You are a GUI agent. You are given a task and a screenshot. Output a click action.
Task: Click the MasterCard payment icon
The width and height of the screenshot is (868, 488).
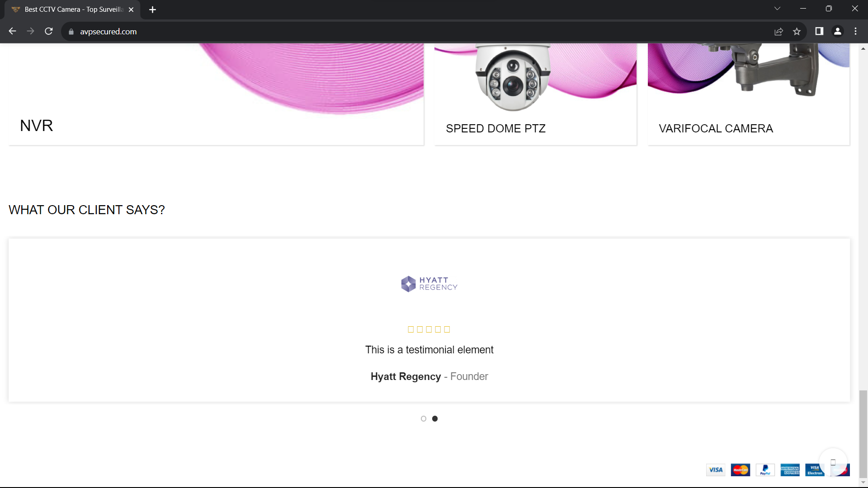tap(741, 470)
